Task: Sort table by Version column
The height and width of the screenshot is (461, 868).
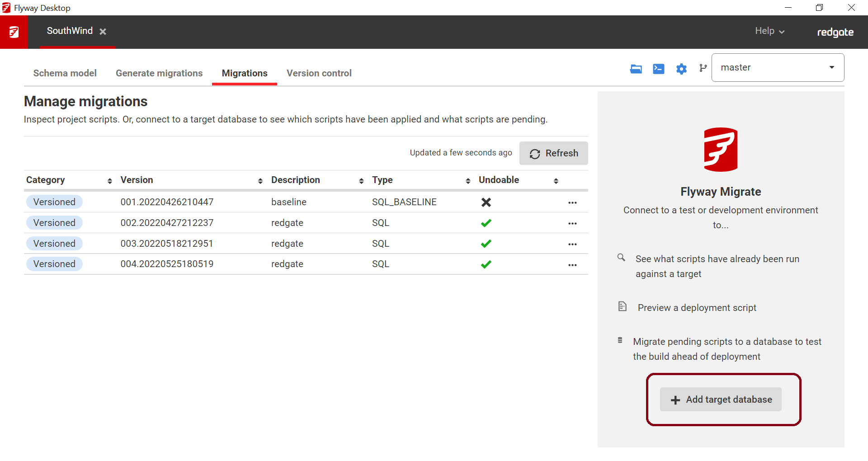Action: pyautogui.click(x=260, y=181)
